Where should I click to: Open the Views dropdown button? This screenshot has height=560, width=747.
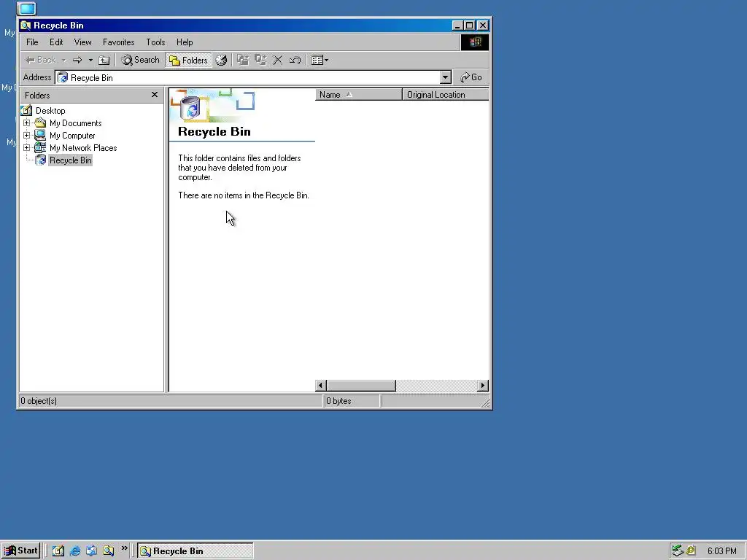click(x=320, y=60)
